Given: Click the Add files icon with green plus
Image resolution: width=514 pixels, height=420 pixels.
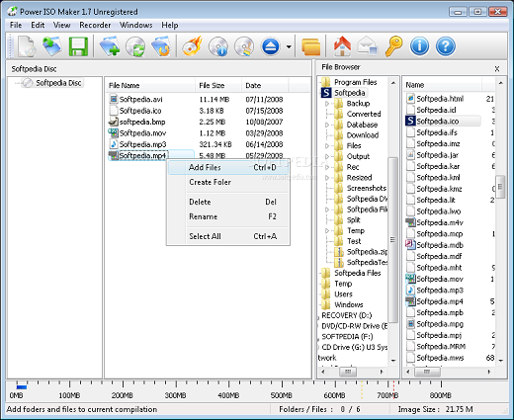Looking at the screenshot, I should click(110, 46).
